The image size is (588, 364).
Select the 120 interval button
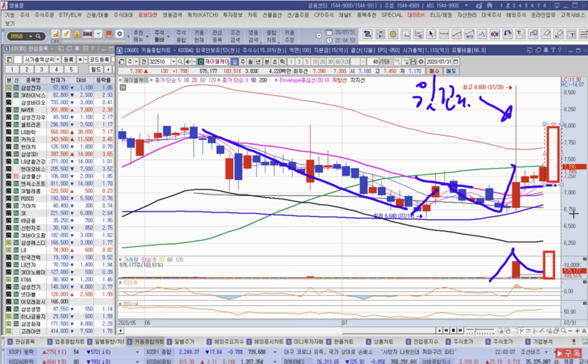[346, 62]
